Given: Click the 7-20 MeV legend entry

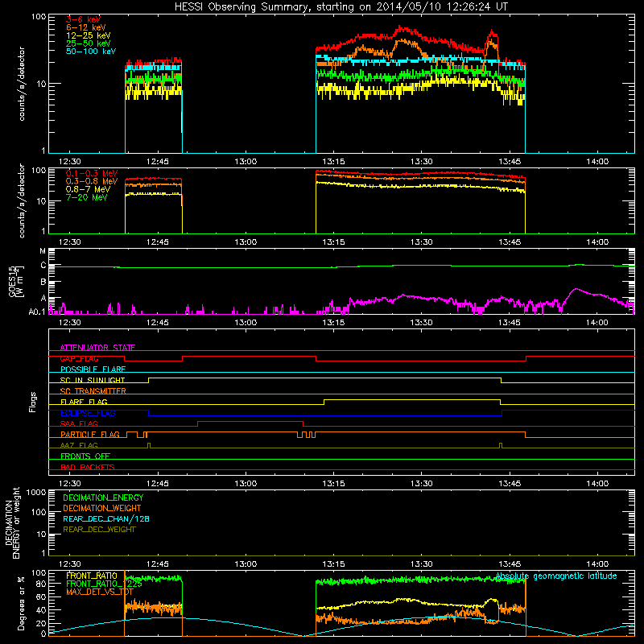Looking at the screenshot, I should point(87,197).
